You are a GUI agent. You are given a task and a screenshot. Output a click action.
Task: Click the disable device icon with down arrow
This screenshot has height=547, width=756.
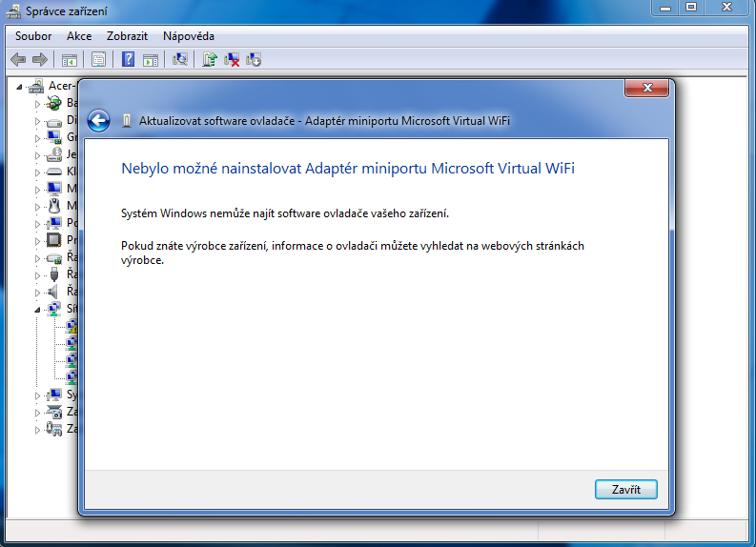point(254,60)
